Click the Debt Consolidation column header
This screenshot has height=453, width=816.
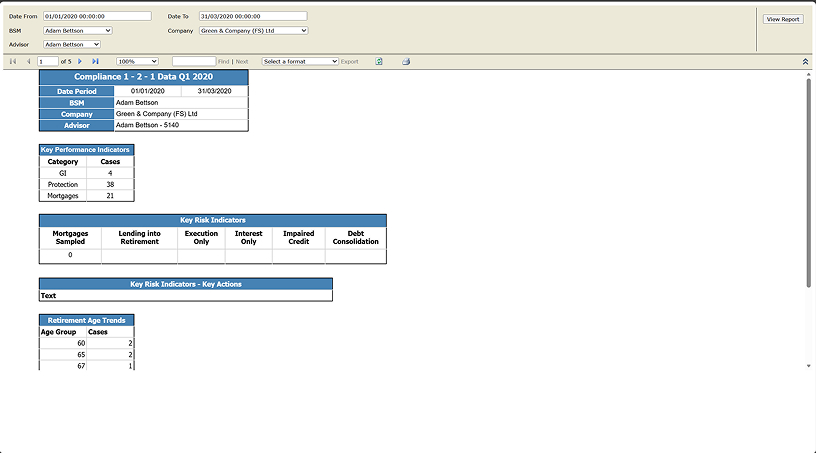356,238
